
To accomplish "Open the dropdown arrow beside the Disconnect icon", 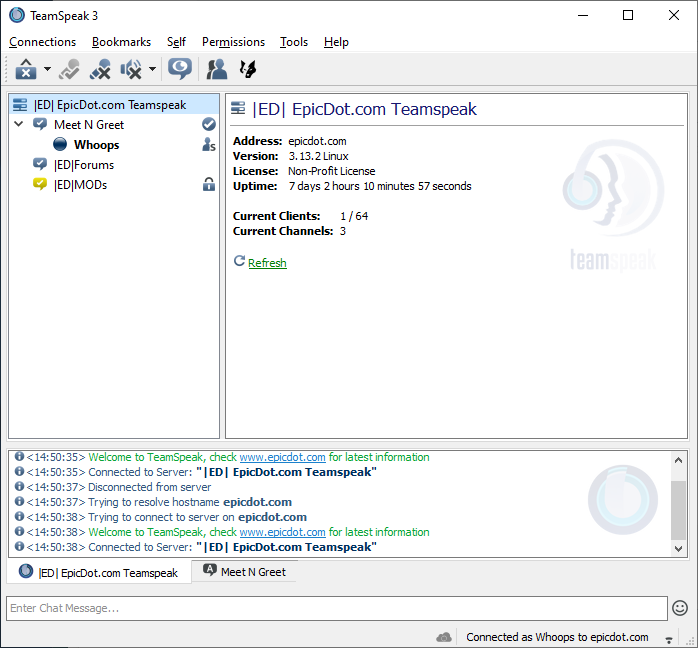I will point(47,69).
